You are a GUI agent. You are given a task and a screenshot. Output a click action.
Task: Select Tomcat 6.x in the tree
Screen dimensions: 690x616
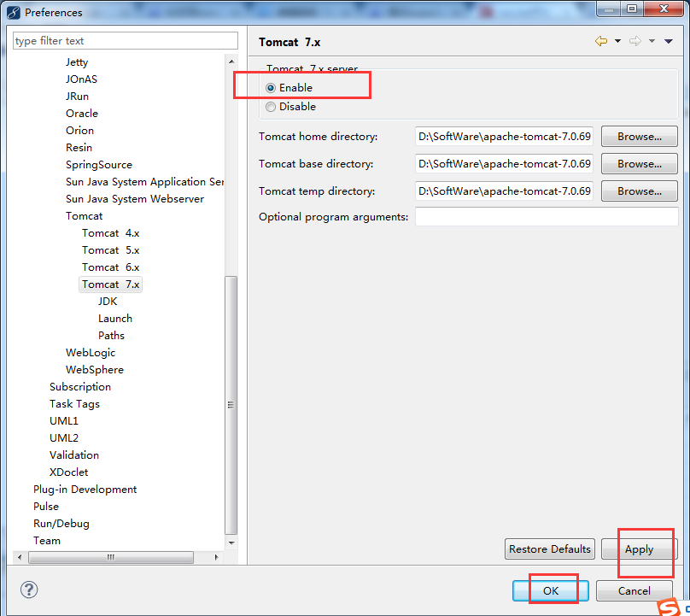point(110,267)
